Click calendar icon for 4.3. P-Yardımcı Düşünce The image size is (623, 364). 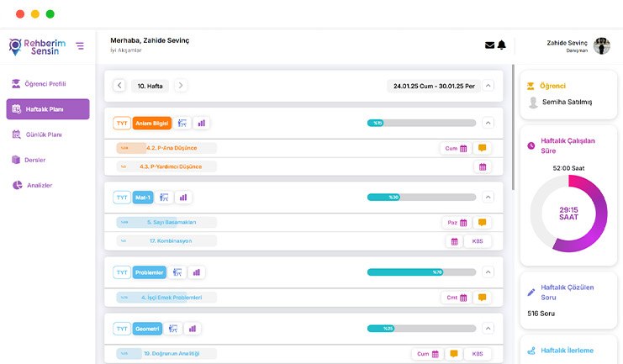click(483, 166)
